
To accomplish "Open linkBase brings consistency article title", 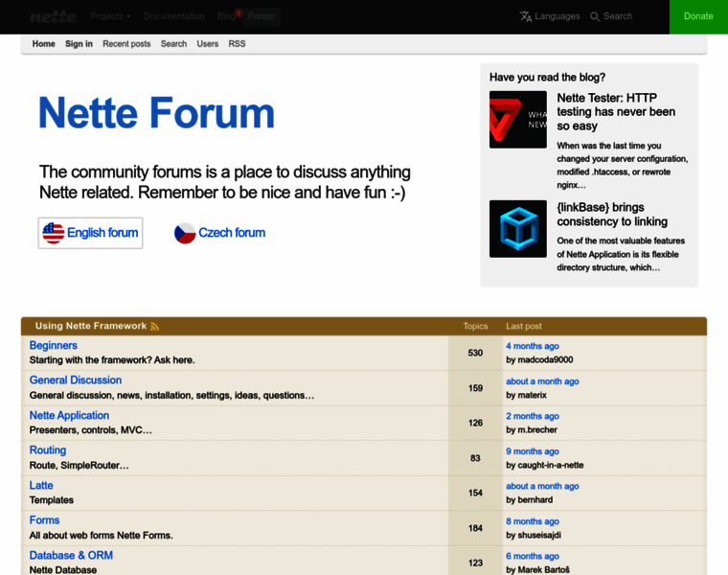I will tap(612, 215).
